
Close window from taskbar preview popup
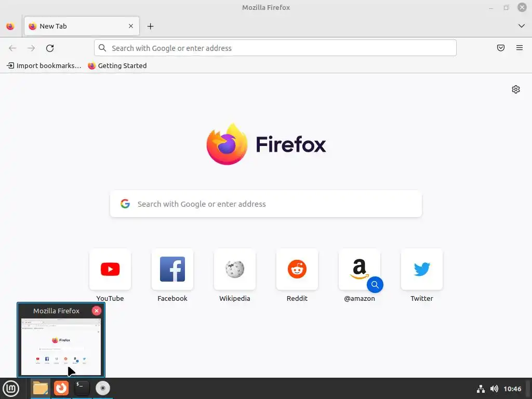click(x=96, y=311)
